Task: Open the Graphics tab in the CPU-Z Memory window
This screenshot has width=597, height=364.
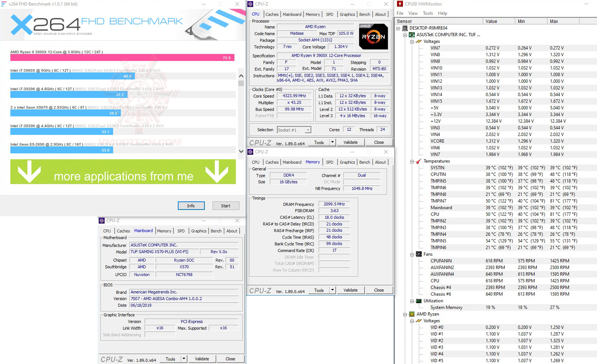Action: 347,162
